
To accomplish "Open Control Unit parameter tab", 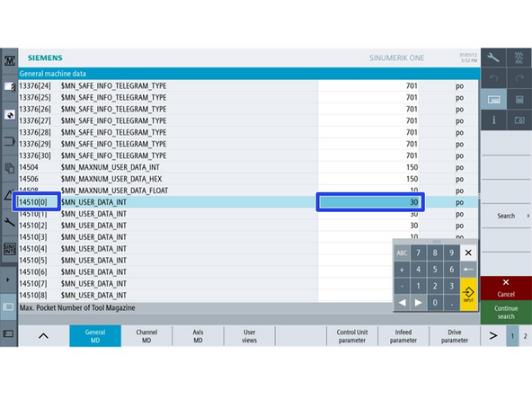I will click(352, 336).
